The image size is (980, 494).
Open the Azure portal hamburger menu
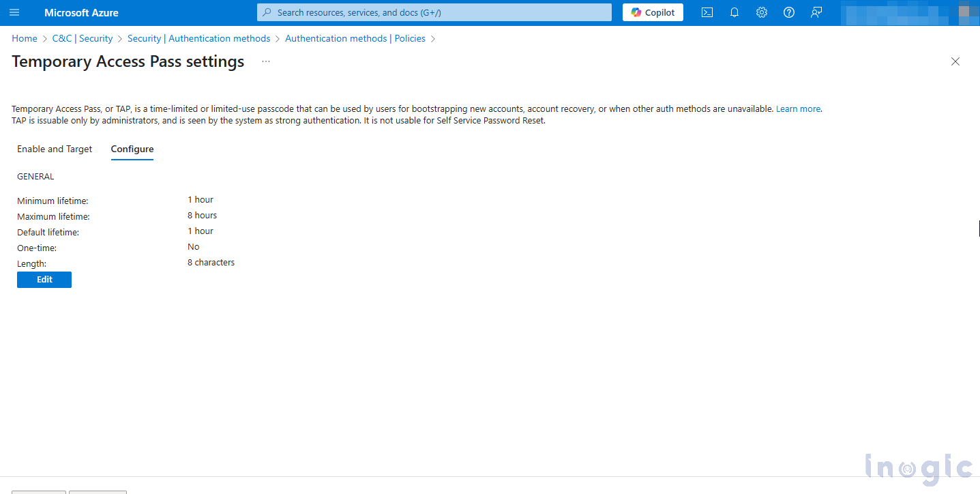(x=14, y=12)
